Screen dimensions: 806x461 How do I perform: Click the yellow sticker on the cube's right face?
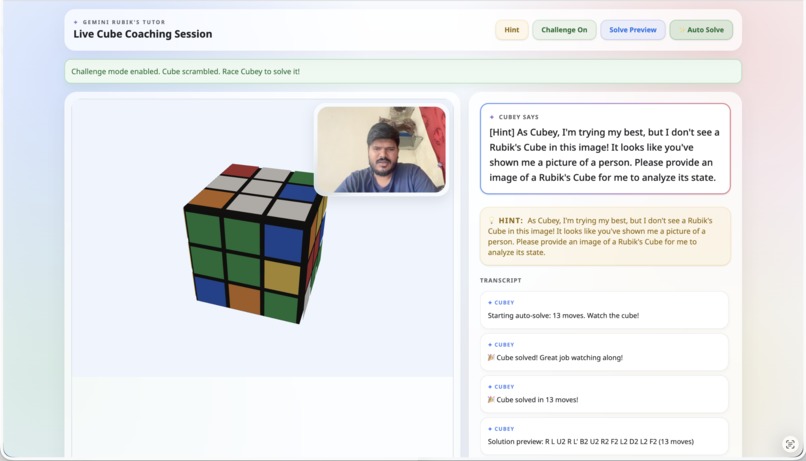tap(282, 277)
